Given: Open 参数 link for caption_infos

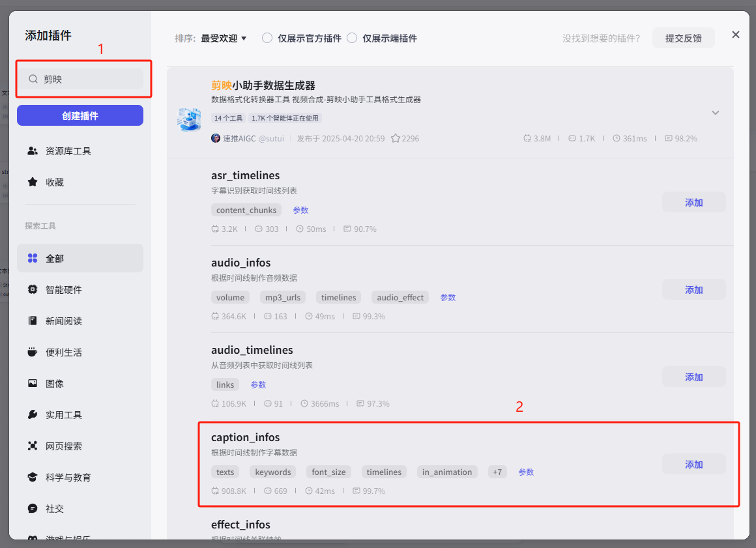Looking at the screenshot, I should point(525,472).
